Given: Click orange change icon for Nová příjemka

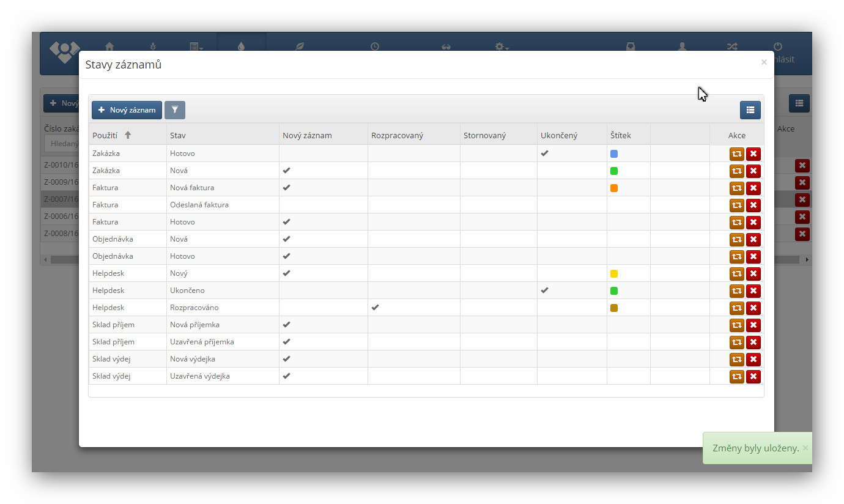Looking at the screenshot, I should pyautogui.click(x=736, y=325).
